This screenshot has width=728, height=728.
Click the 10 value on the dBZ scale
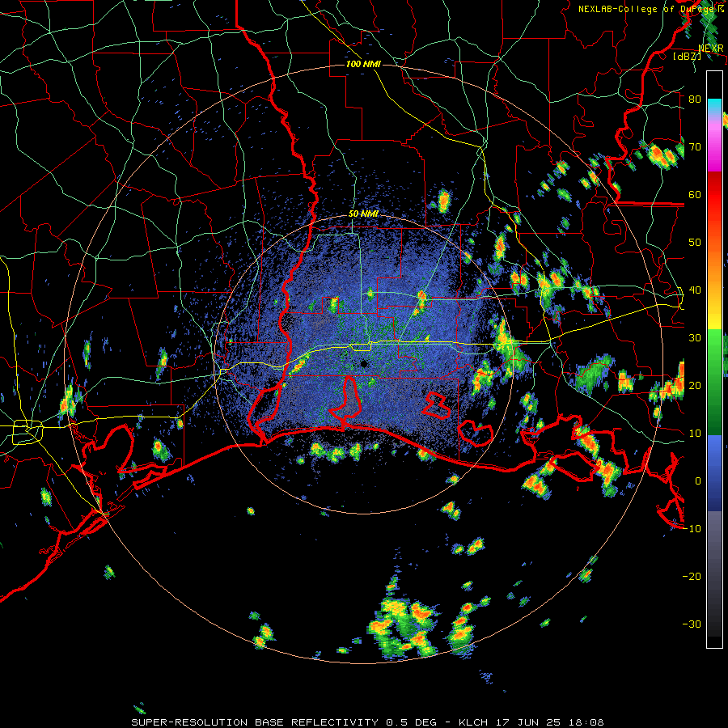(x=695, y=434)
